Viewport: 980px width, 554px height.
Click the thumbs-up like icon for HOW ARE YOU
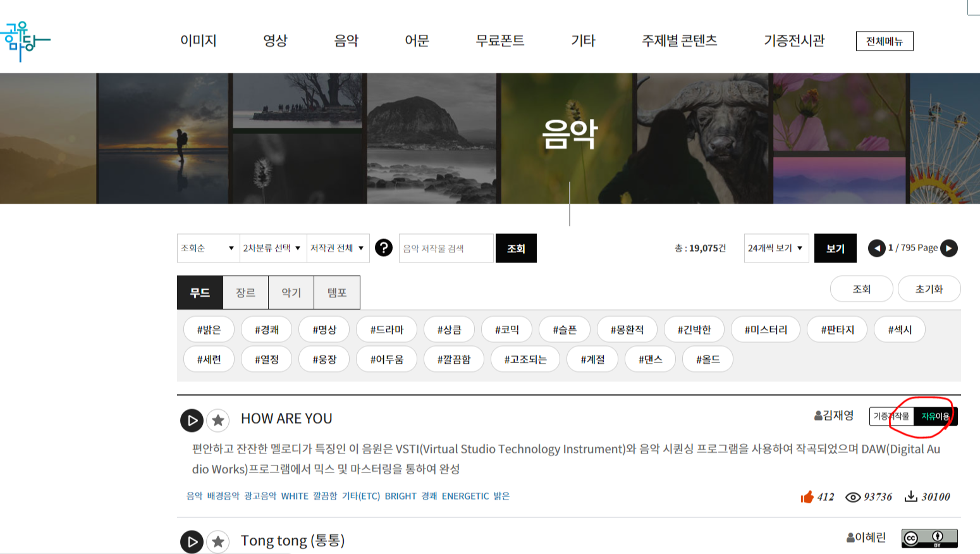click(x=807, y=497)
